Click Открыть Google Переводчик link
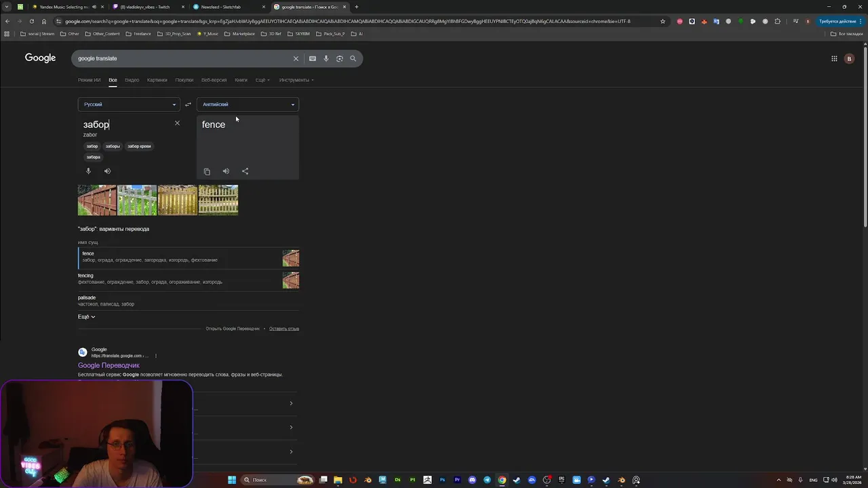Viewport: 868px width, 488px height. (233, 329)
